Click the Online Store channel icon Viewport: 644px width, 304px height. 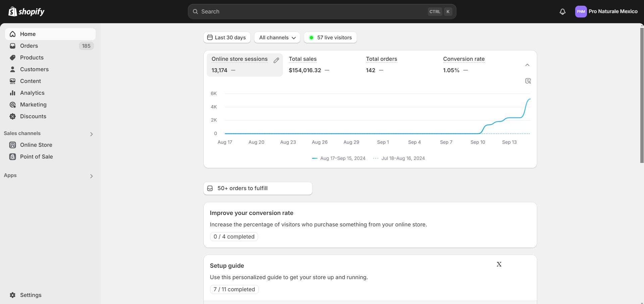coord(13,145)
